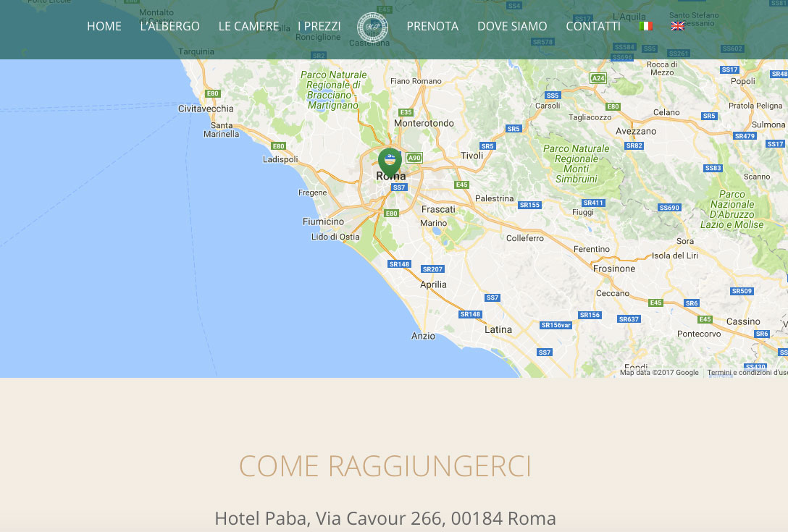Screen dimensions: 788x532
Task: Open the L'ALBERGO page
Action: 170,26
